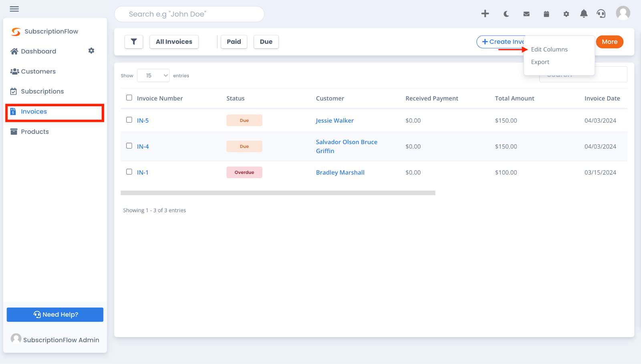641x364 pixels.
Task: Click the horizontal table scrollbar
Action: coord(278,193)
